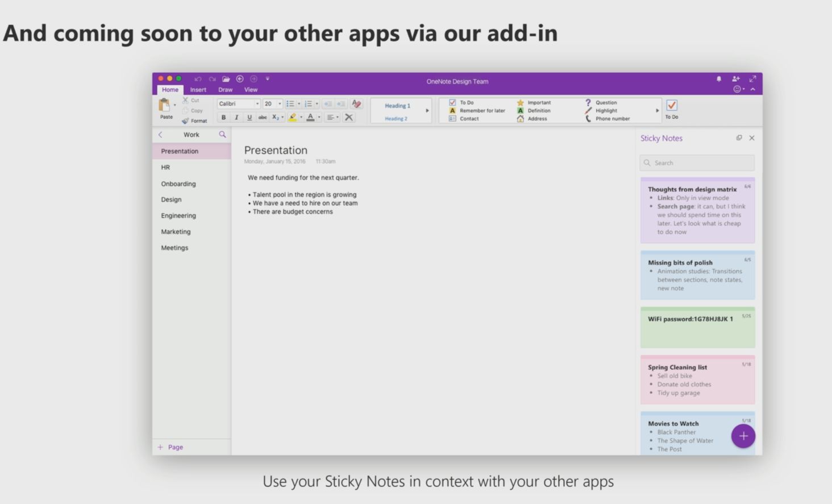Viewport: 832px width, 504px height.
Task: Click the numbered list icon
Action: point(309,103)
